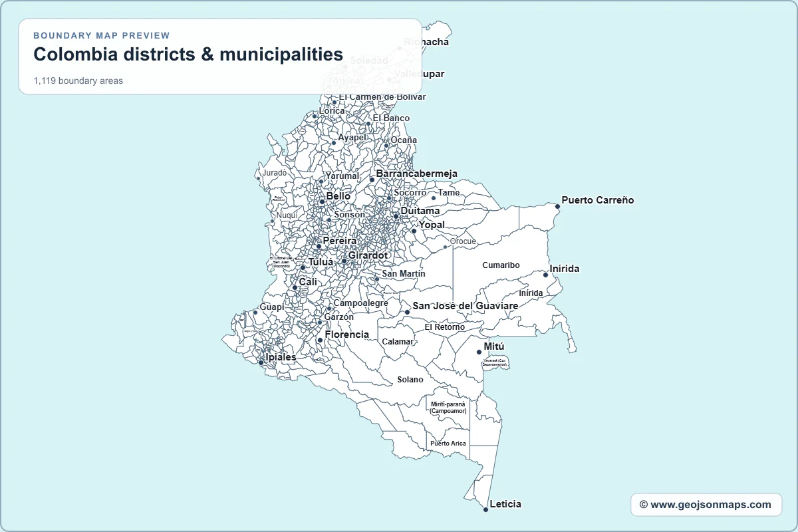Screen dimensions: 798x532
Task: Select the Ipiales city label
Action: (x=281, y=357)
